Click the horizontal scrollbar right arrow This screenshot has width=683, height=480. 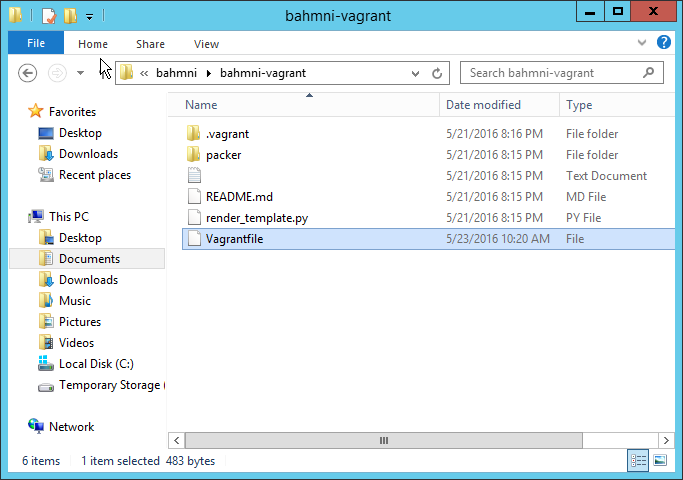pos(666,440)
